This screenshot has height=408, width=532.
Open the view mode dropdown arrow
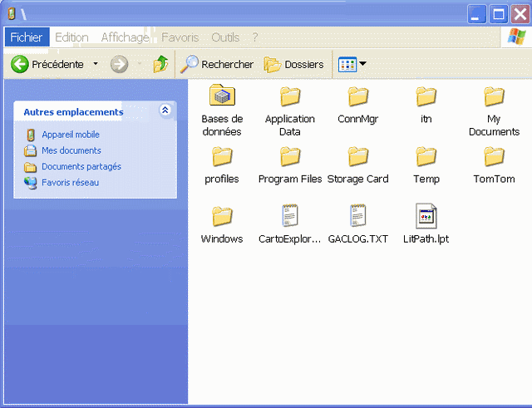[362, 64]
